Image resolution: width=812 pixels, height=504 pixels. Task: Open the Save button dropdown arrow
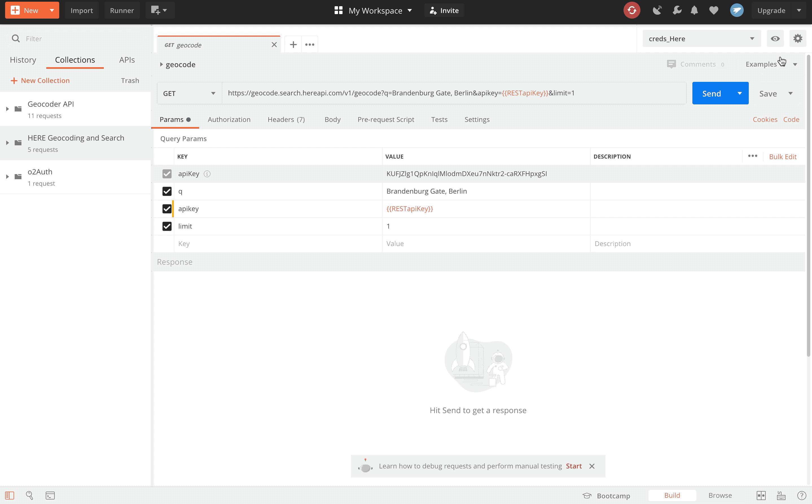(x=790, y=93)
